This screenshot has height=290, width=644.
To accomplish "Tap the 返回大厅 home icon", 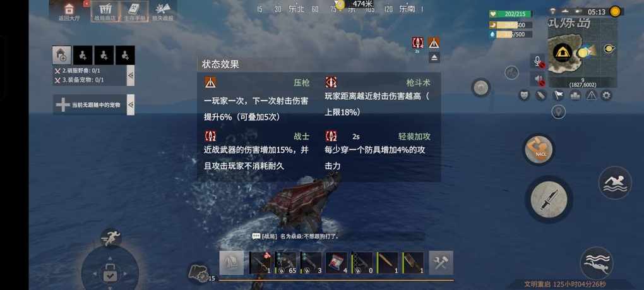I will point(69,9).
